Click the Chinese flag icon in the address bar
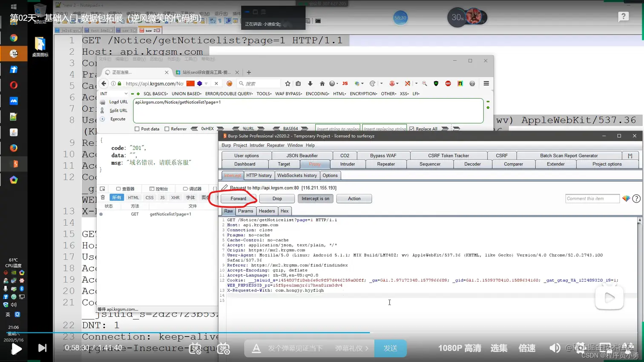Image resolution: width=644 pixels, height=362 pixels. tap(190, 83)
